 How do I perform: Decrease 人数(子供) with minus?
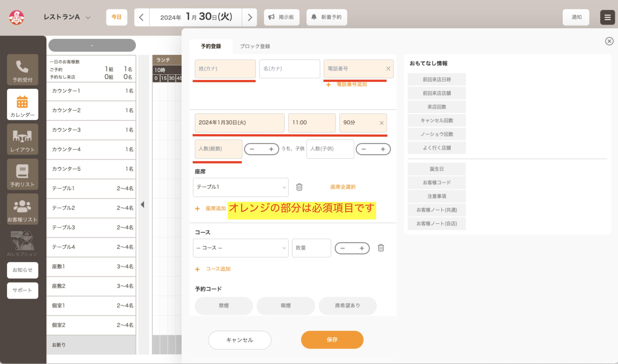click(364, 149)
